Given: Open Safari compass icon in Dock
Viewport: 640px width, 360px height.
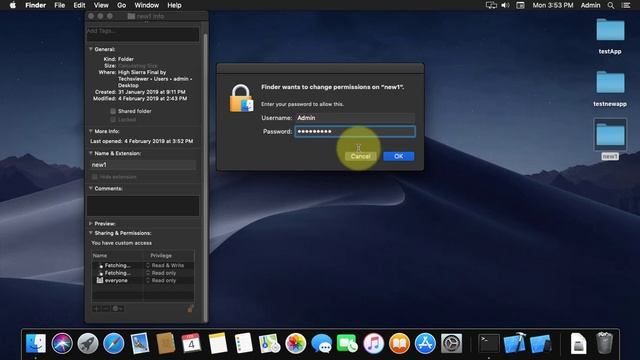Looking at the screenshot, I should [113, 343].
